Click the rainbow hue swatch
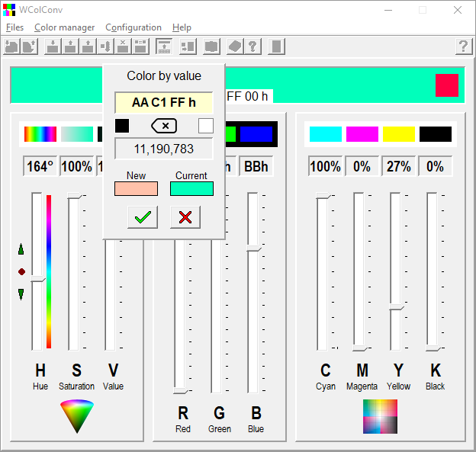This screenshot has width=476, height=452. coord(40,134)
